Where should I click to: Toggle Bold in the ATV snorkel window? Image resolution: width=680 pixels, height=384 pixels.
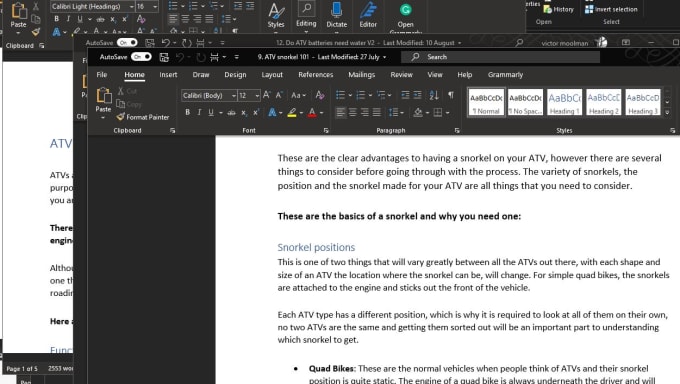[187, 113]
